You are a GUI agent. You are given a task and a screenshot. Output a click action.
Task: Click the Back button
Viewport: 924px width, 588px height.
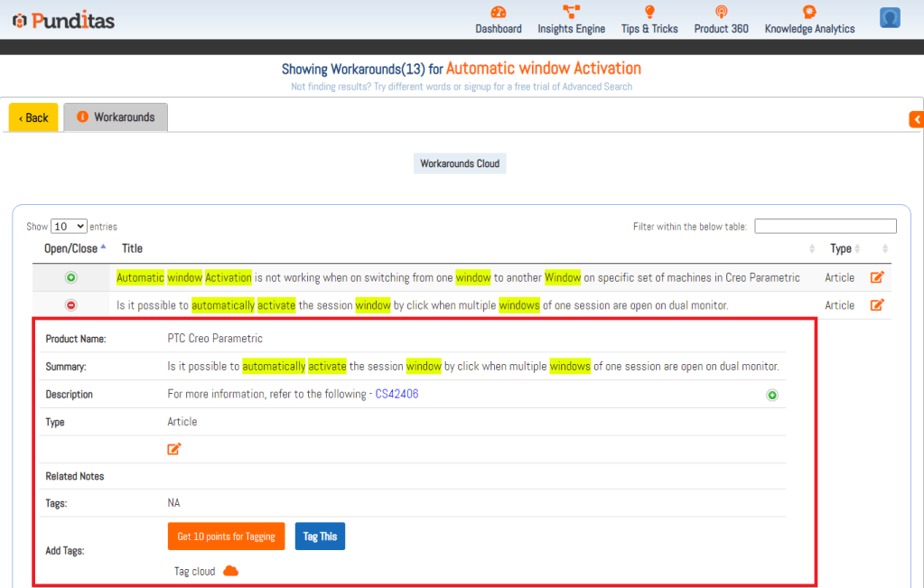[33, 117]
